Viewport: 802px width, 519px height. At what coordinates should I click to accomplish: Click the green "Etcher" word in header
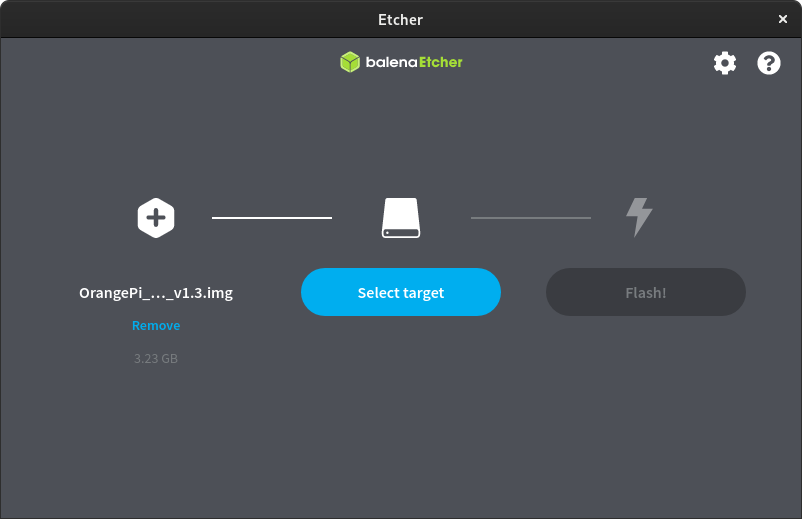pyautogui.click(x=440, y=62)
